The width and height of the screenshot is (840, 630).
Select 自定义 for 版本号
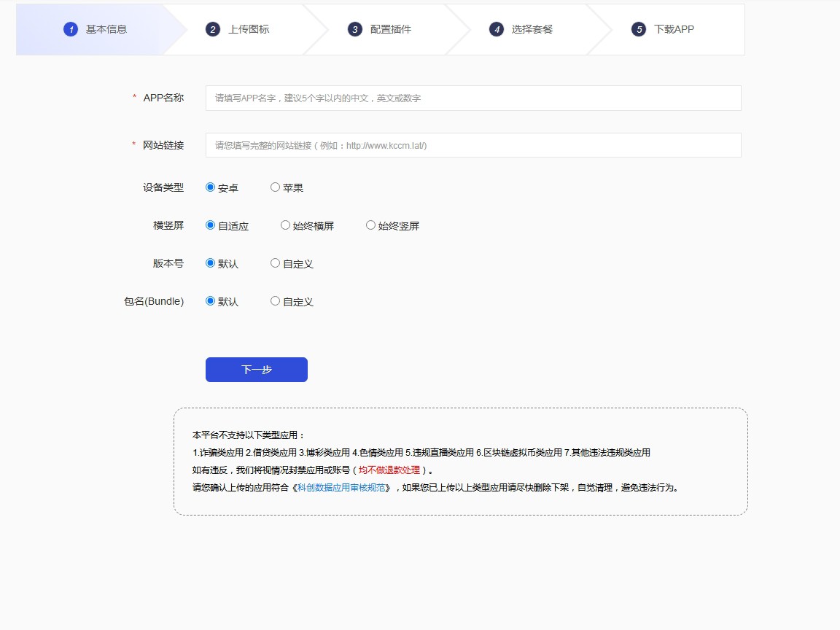click(x=276, y=263)
